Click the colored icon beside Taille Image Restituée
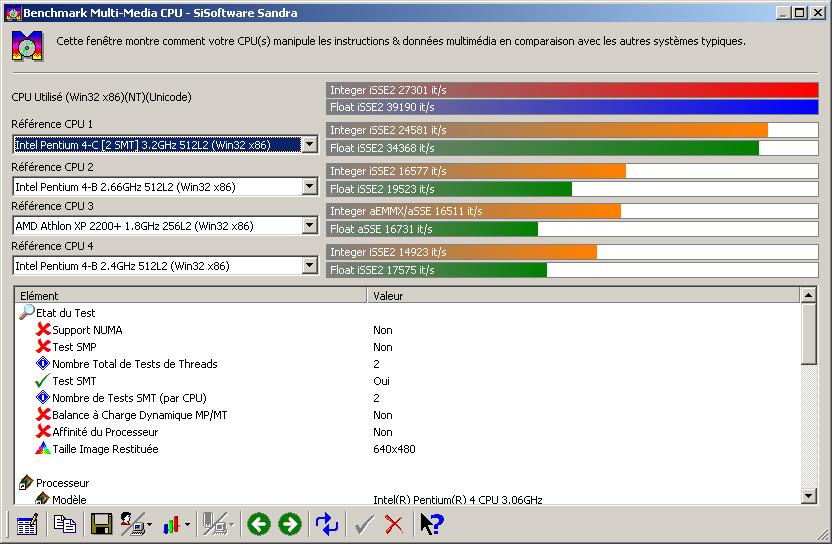Image resolution: width=832 pixels, height=544 pixels. click(42, 448)
